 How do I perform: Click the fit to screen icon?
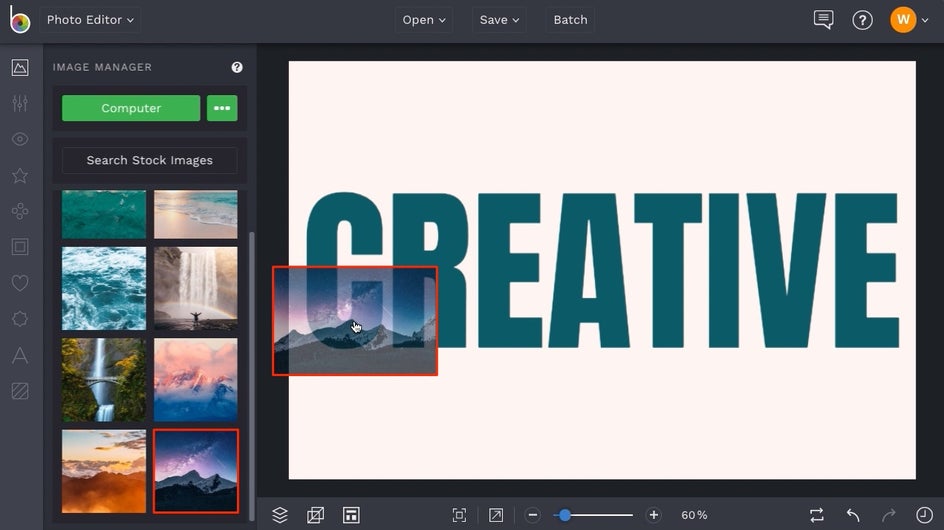click(459, 515)
